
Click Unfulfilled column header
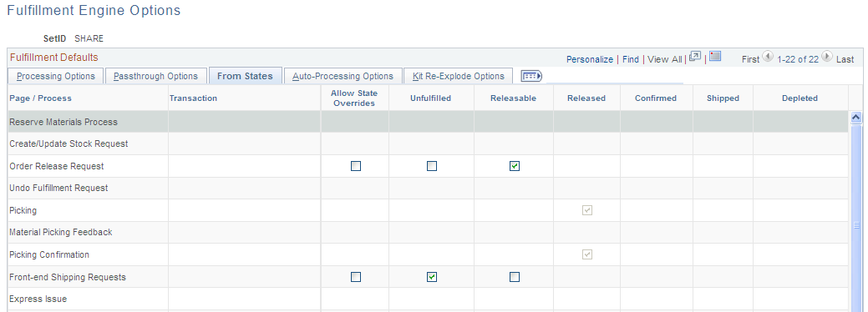pos(431,98)
